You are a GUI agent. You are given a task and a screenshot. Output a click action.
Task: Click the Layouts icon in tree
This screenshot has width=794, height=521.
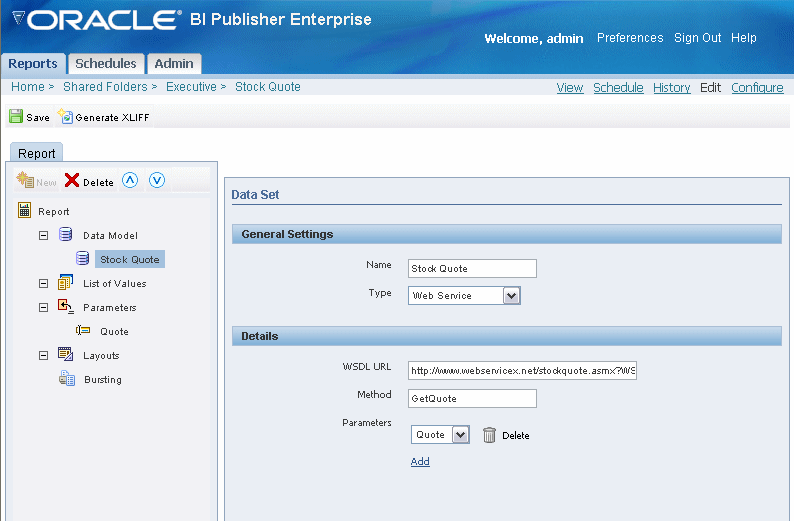[65, 354]
